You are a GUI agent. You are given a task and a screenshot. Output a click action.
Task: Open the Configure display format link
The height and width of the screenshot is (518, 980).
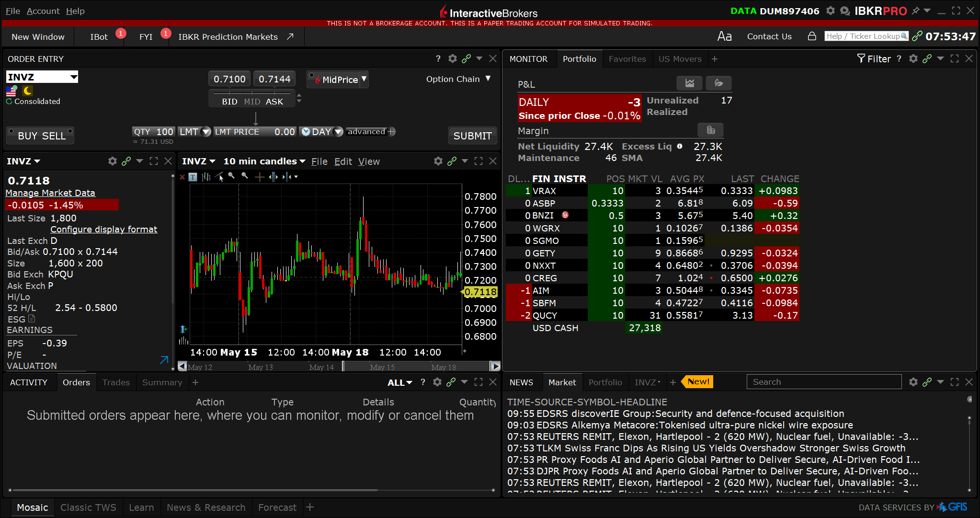click(x=103, y=229)
